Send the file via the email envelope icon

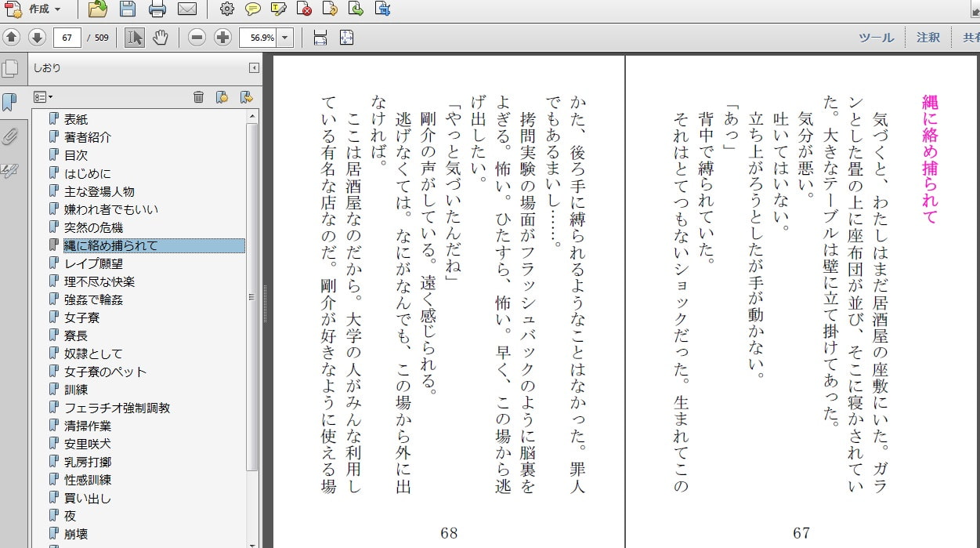[x=186, y=9]
